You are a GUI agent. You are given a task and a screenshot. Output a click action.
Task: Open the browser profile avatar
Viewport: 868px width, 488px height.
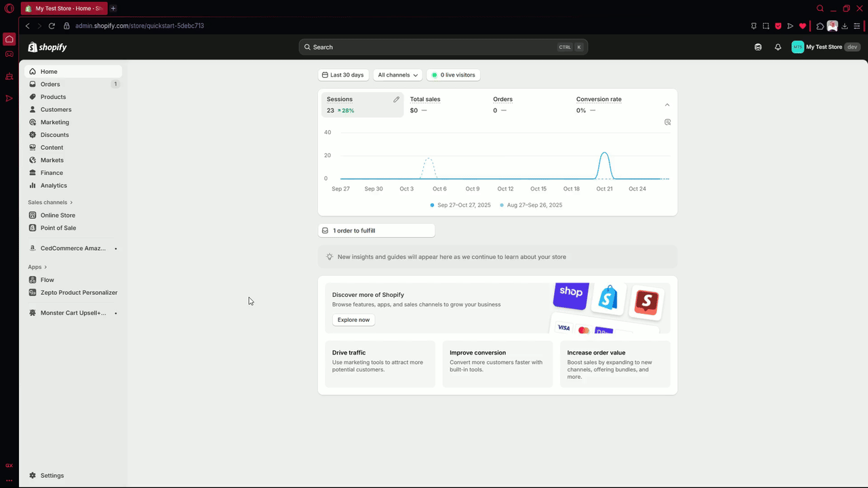[x=832, y=26]
